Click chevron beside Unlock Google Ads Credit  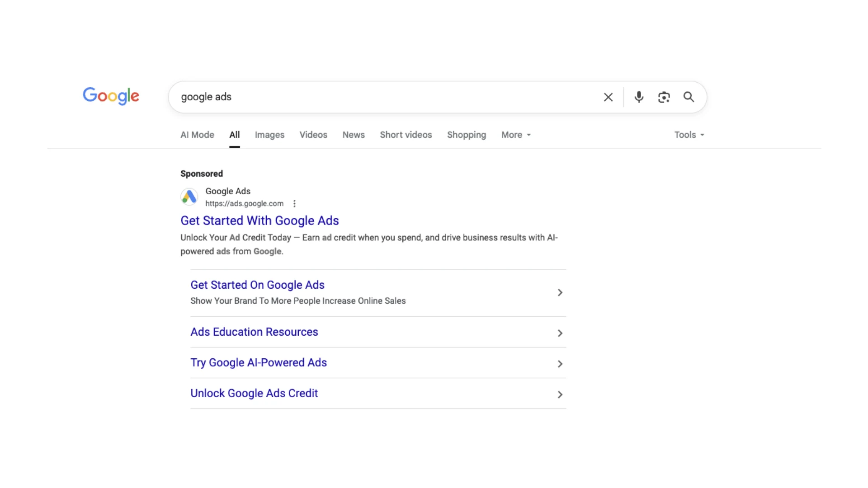pyautogui.click(x=560, y=394)
